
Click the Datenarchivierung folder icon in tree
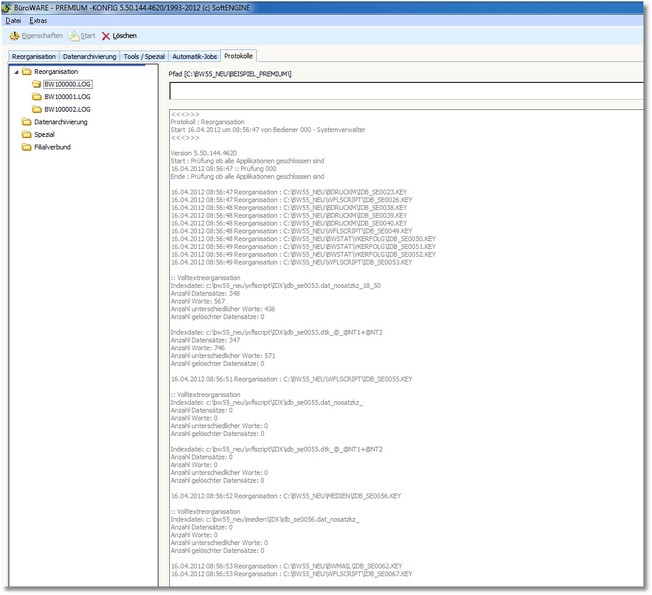[x=26, y=122]
